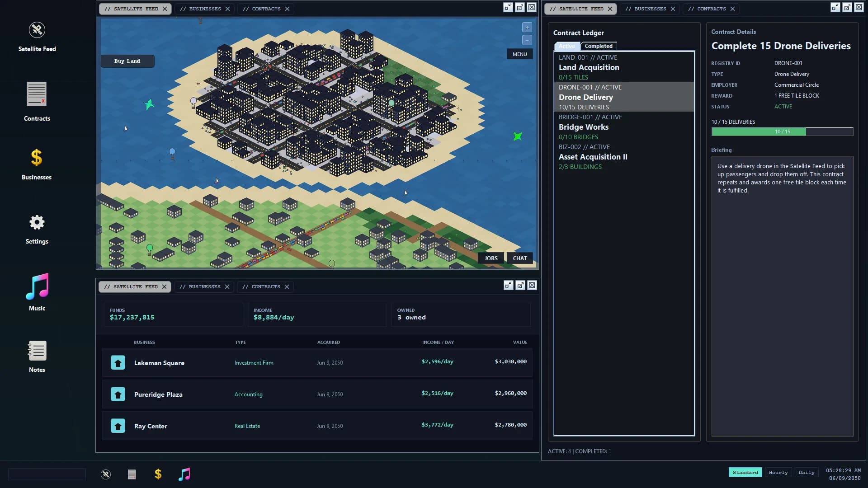This screenshot has width=868, height=488.
Task: Open the CHAT panel
Action: [x=520, y=258]
